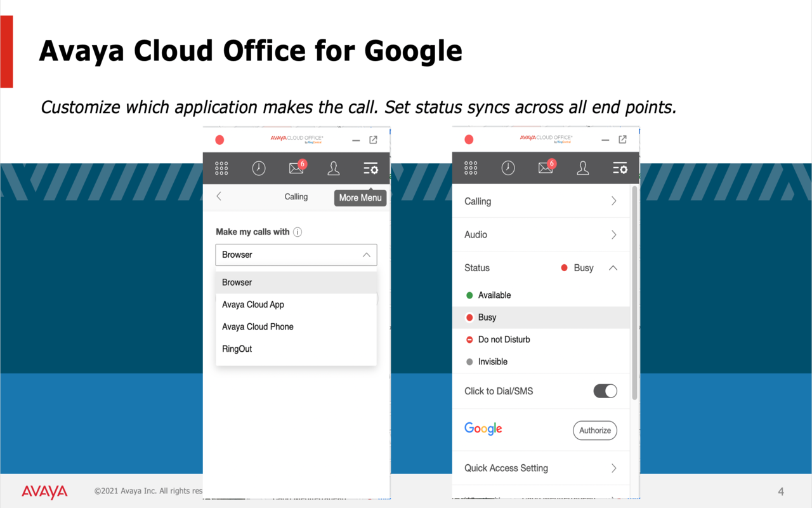This screenshot has height=508, width=812.
Task: Click the Avaya logo in slide footer
Action: pyautogui.click(x=44, y=492)
